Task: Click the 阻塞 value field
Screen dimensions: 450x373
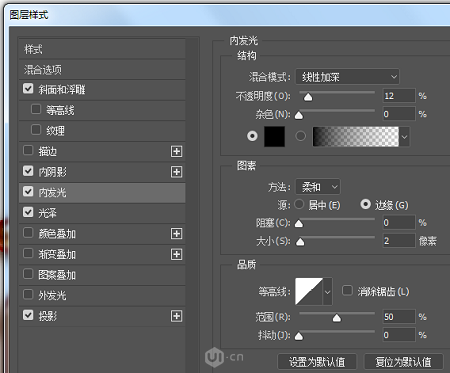Action: [x=399, y=222]
